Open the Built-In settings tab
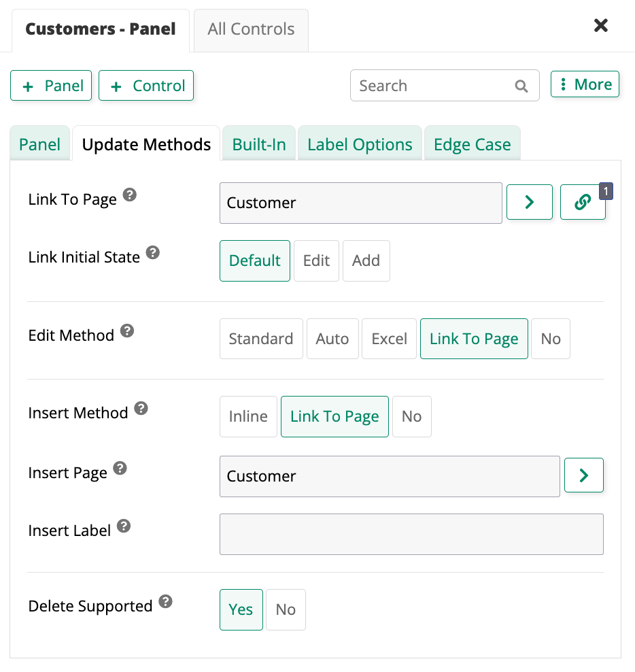The width and height of the screenshot is (635, 672). (x=258, y=144)
